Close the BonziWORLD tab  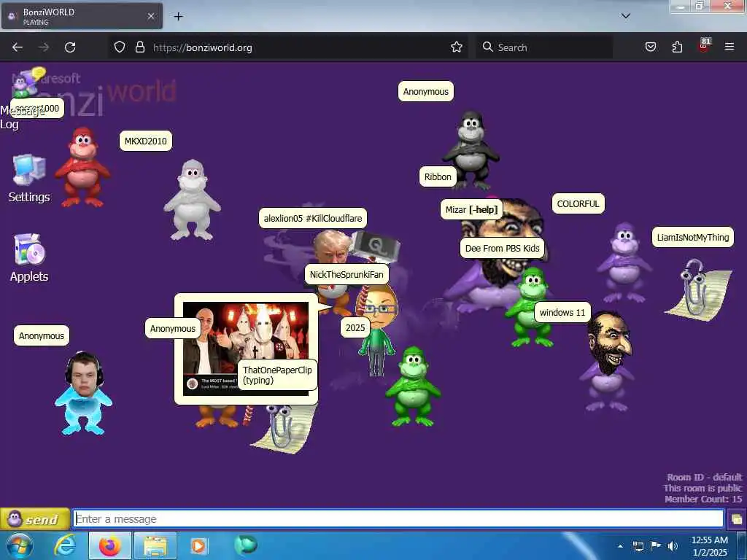(150, 16)
